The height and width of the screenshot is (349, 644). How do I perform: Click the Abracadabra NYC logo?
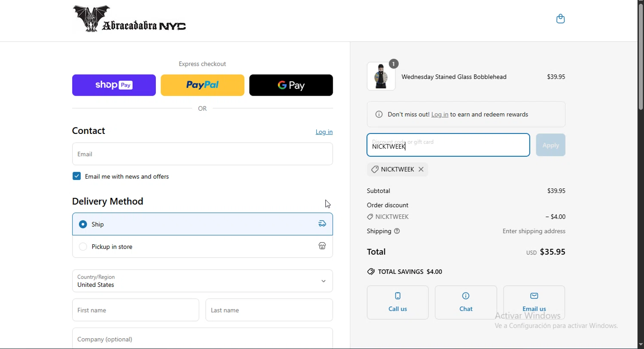coord(129,19)
